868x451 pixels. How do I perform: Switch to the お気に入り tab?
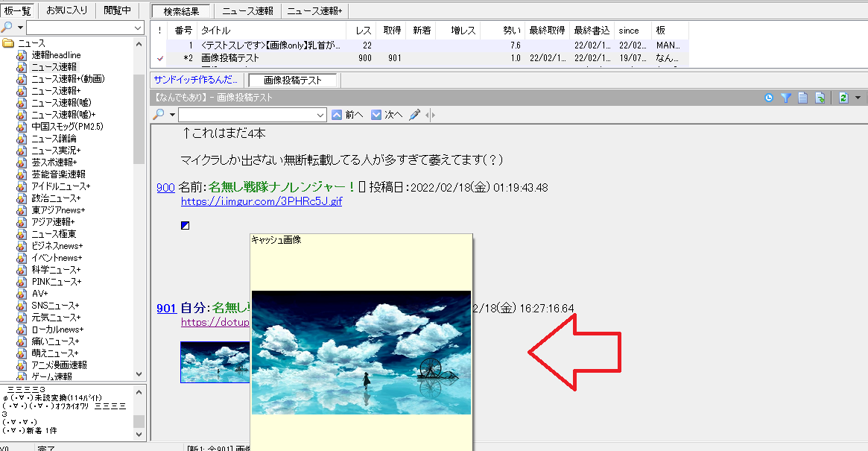(x=67, y=10)
